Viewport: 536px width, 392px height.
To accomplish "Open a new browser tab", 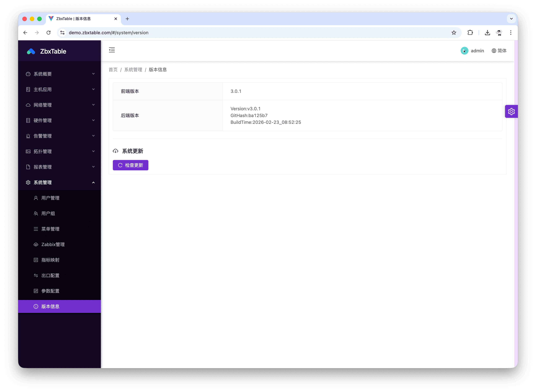I will coord(127,19).
